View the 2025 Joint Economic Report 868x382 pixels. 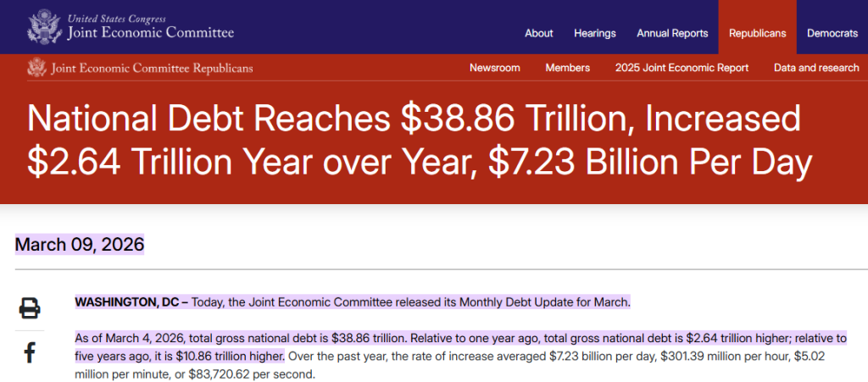[x=682, y=68]
